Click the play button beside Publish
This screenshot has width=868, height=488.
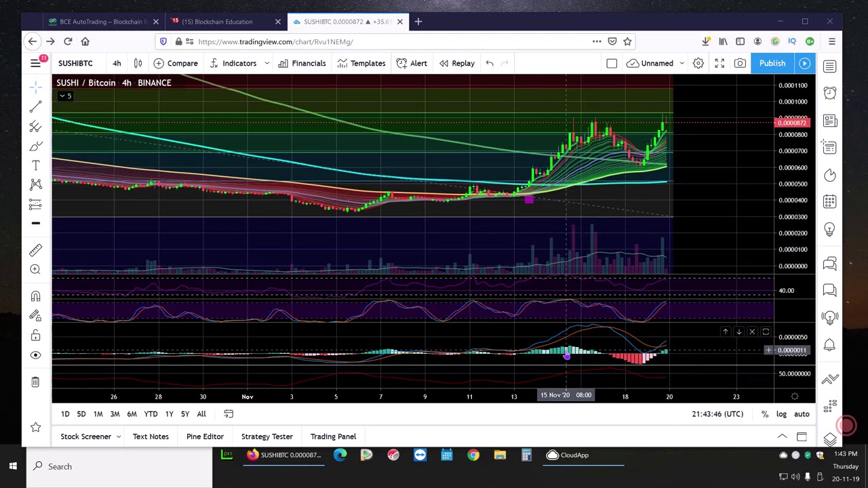805,63
